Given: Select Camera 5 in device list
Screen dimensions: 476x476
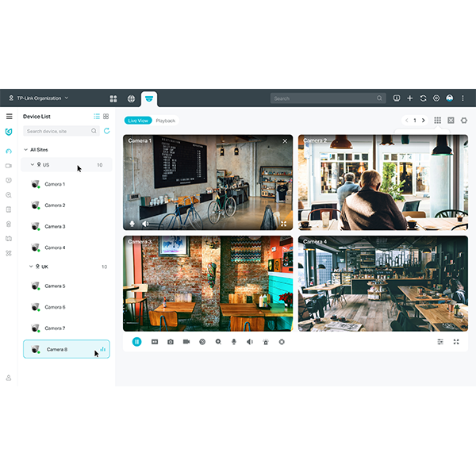Looking at the screenshot, I should pyautogui.click(x=55, y=286).
